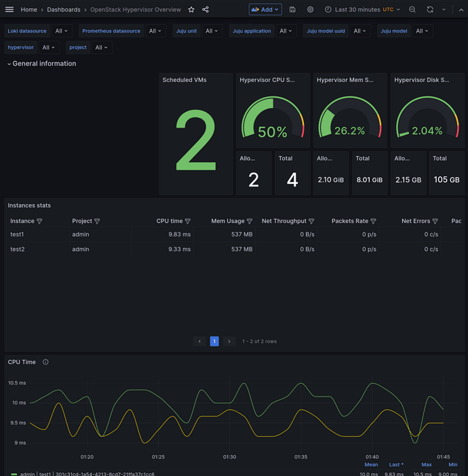Save the dashboard with disk icon
The height and width of the screenshot is (476, 468).
click(x=292, y=9)
